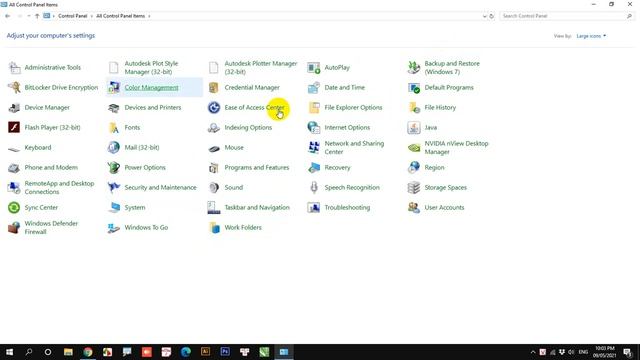
Task: Click All Control Panel Items breadcrumb
Action: (120, 16)
